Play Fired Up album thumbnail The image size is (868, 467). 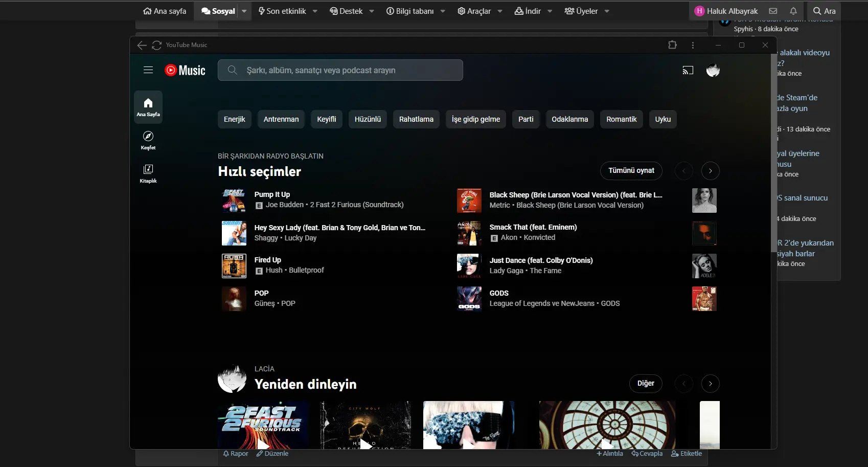pos(234,266)
